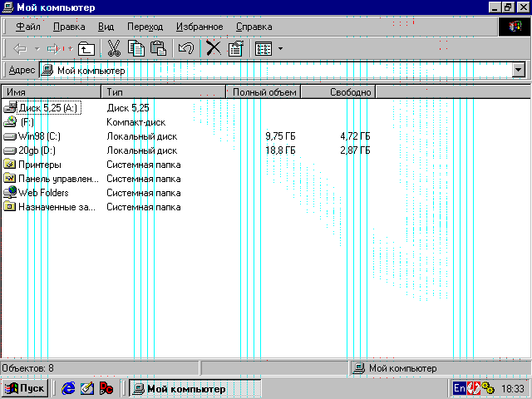The height and width of the screenshot is (399, 532).
Task: Open the Избранное menu
Action: 199,27
